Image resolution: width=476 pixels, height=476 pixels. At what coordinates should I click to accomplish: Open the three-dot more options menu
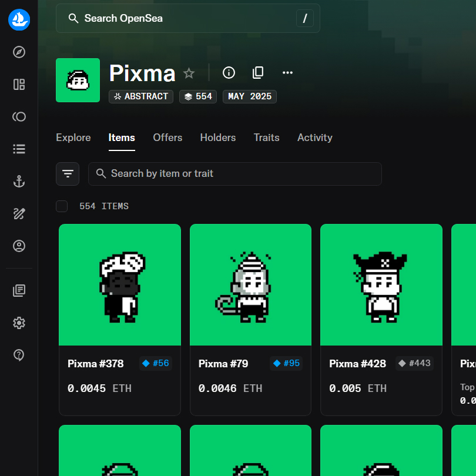point(287,72)
